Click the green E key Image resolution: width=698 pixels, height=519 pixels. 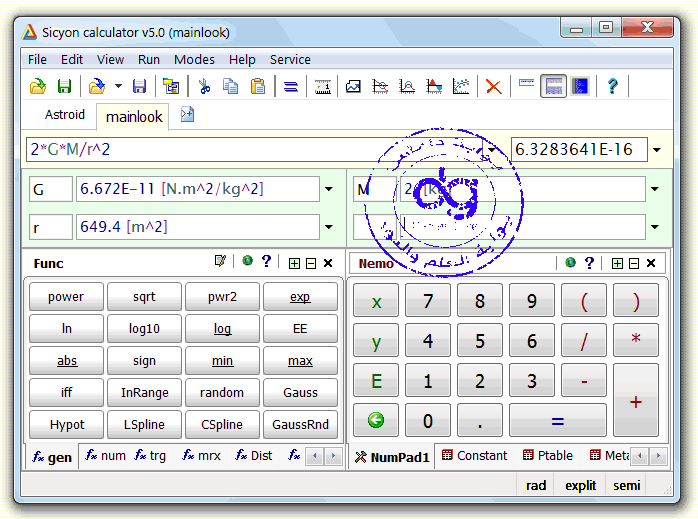(x=376, y=380)
